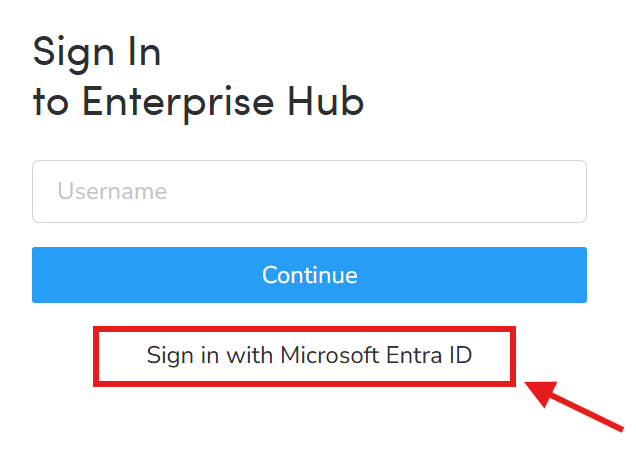Click the blue Continue button
Screen dimensions: 636x454
coord(309,275)
